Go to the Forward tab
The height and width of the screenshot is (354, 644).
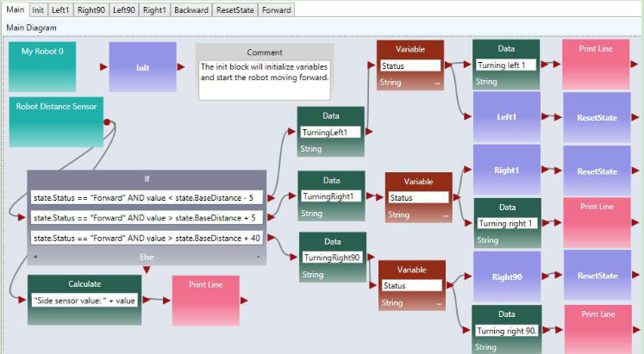point(275,10)
